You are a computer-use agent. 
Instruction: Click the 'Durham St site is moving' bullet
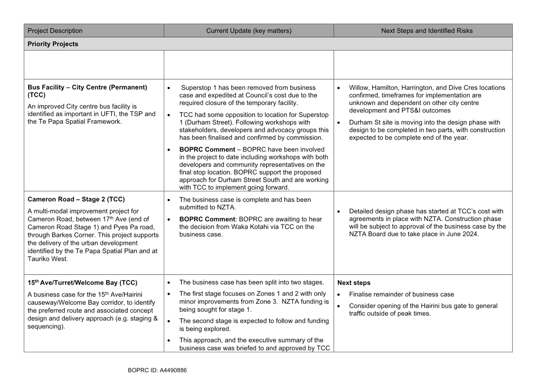(427, 130)
